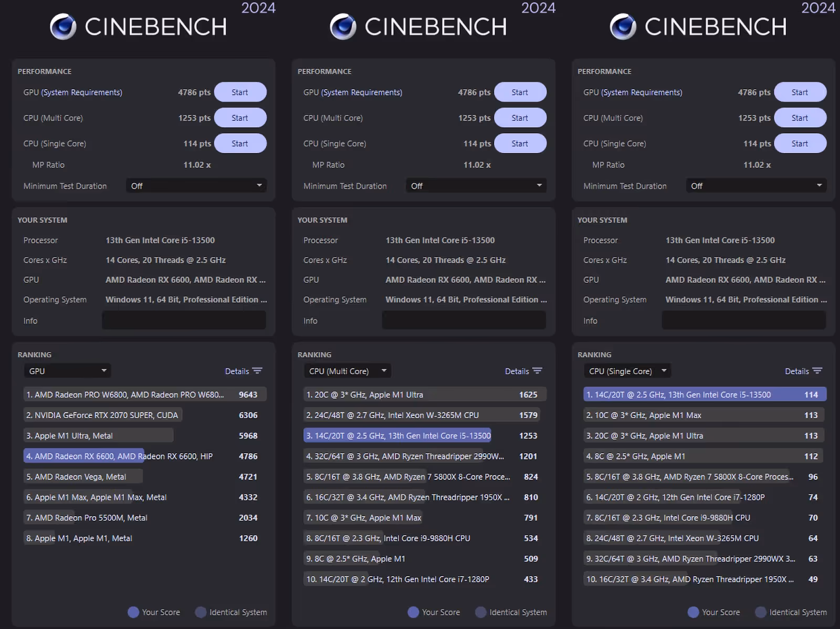Open Minimum Test Duration dropdown in right panel

(757, 186)
